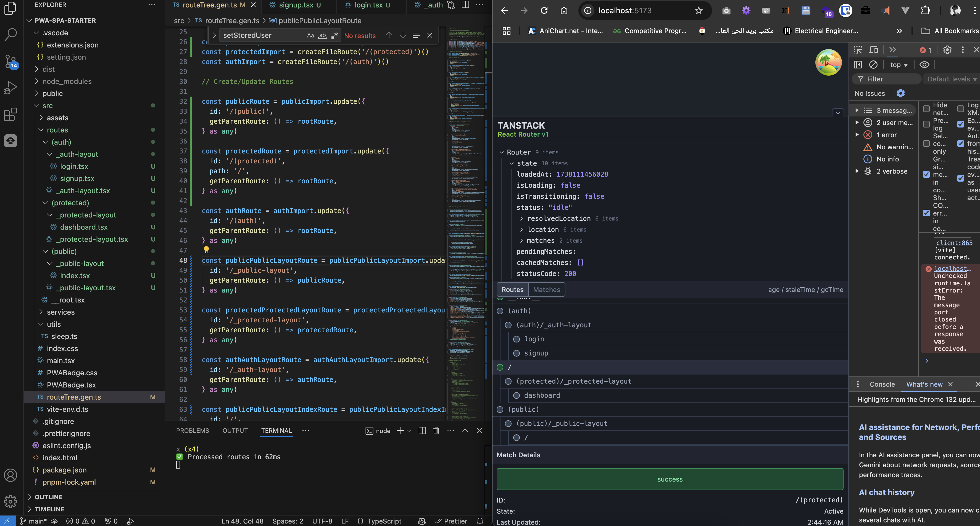Open Source Control view with badge 14
The width and height of the screenshot is (980, 526).
click(10, 61)
